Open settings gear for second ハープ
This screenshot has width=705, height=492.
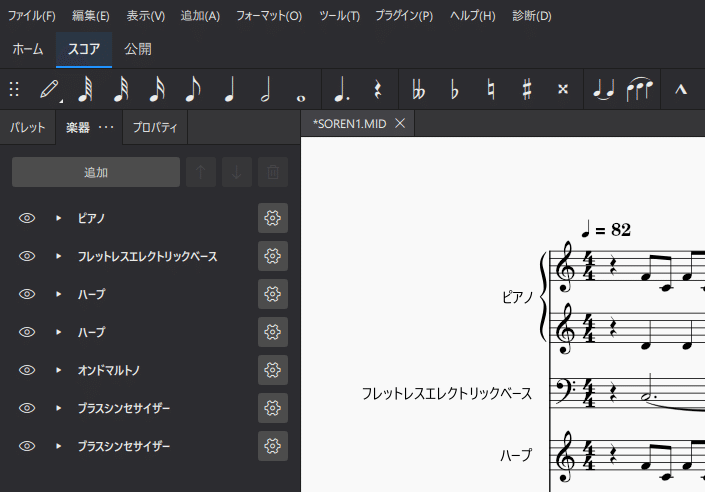pyautogui.click(x=273, y=332)
